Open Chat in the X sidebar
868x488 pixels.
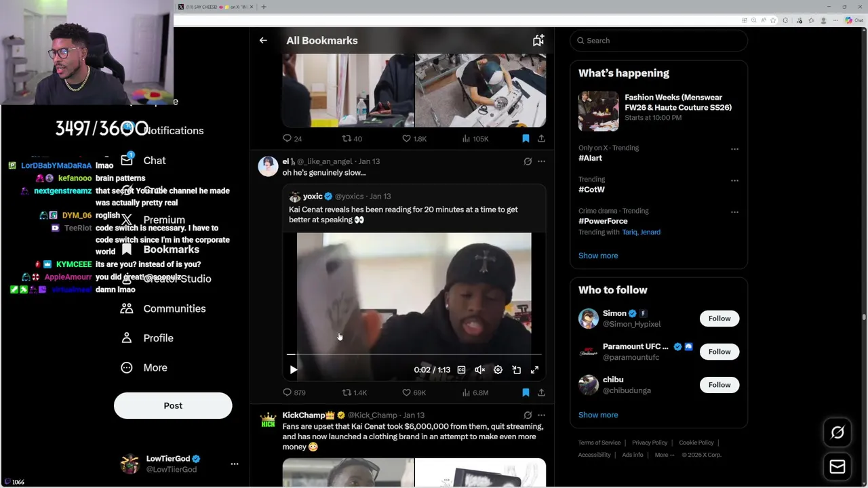143,161
